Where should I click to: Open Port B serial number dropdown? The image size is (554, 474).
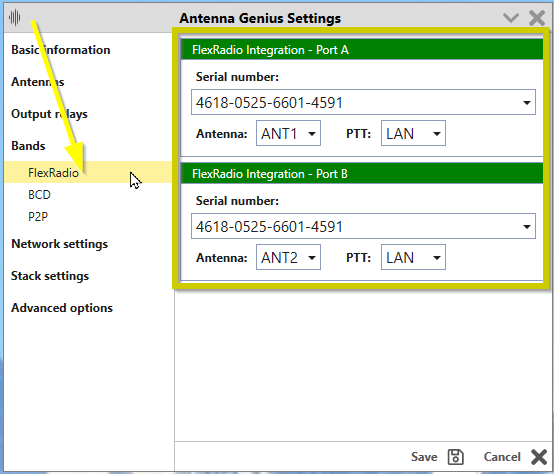(x=363, y=226)
